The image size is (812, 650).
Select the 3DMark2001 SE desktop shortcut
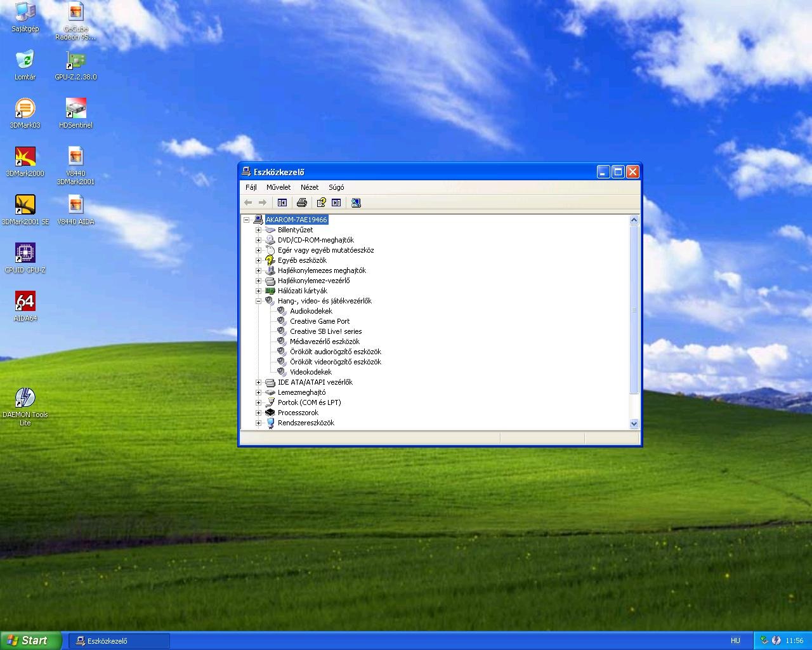[25, 210]
